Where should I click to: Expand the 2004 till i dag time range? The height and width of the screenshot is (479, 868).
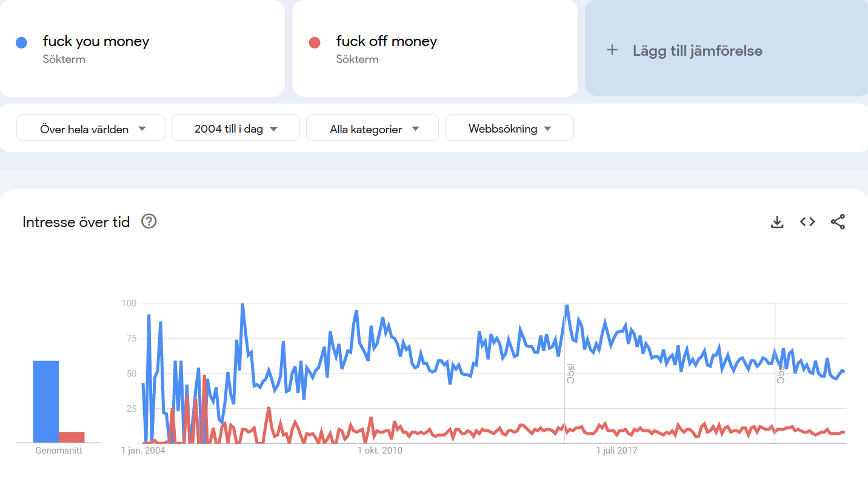(x=236, y=128)
